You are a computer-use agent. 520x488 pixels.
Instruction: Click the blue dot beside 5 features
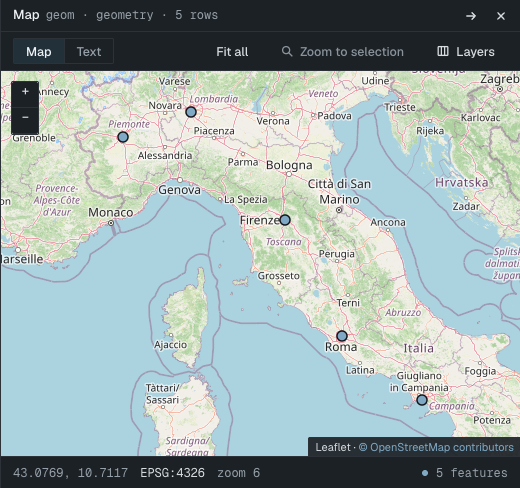coord(425,473)
